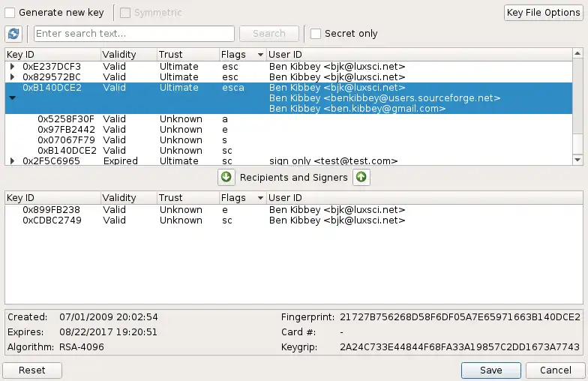Click the Expires date 08/22/2017 19:20:51
The image size is (588, 381).
click(x=108, y=332)
